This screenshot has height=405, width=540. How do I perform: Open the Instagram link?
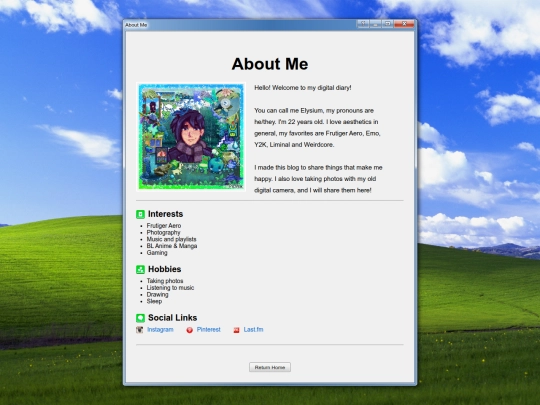160,330
